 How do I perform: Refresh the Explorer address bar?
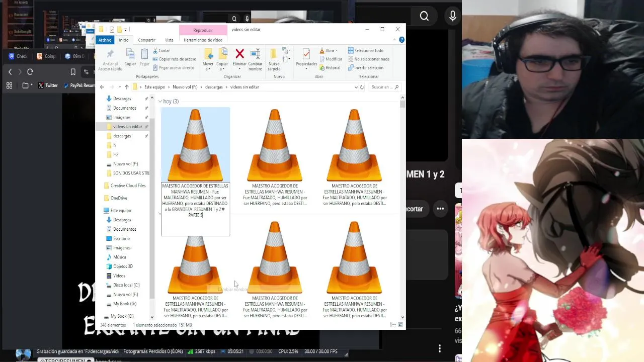(x=361, y=87)
